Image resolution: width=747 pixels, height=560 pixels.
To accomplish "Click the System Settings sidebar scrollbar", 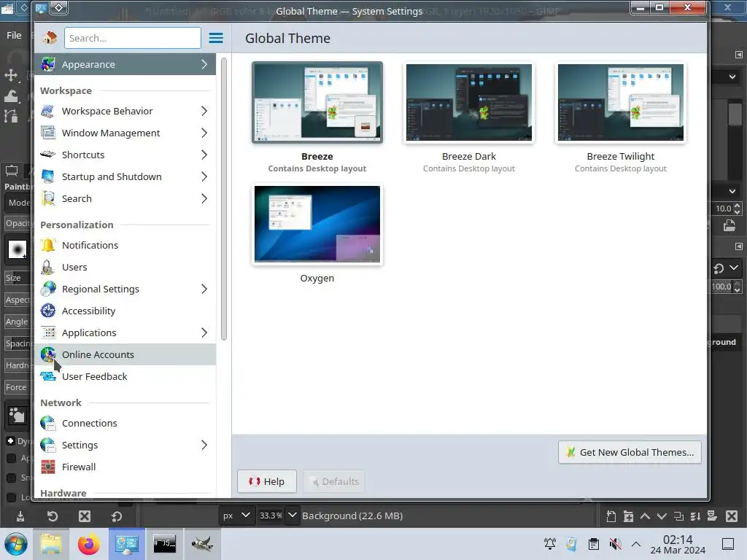I will click(x=223, y=199).
